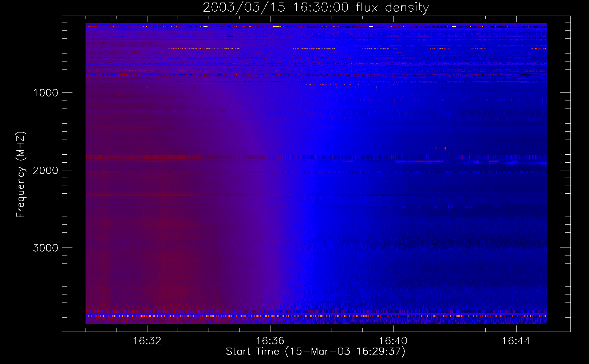The height and width of the screenshot is (364, 589).
Task: Click the y-axis value 1000
Action: pos(46,93)
